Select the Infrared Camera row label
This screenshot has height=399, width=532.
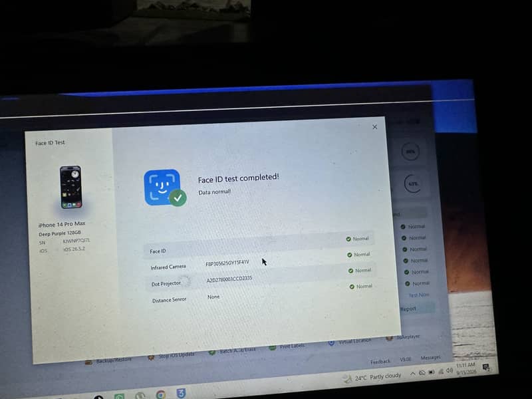[168, 267]
